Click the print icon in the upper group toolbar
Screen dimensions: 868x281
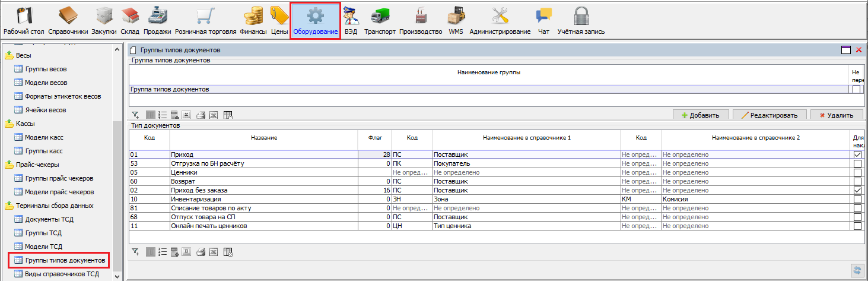(x=201, y=115)
